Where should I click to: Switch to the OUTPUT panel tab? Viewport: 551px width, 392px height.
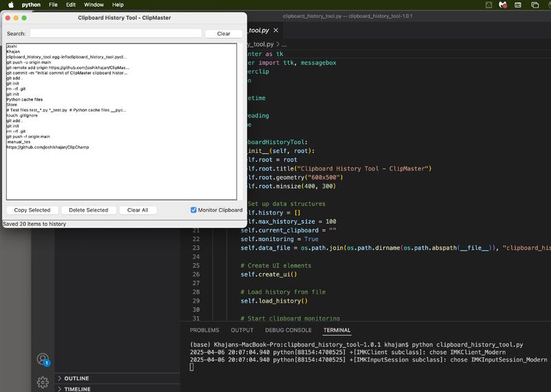pos(242,330)
